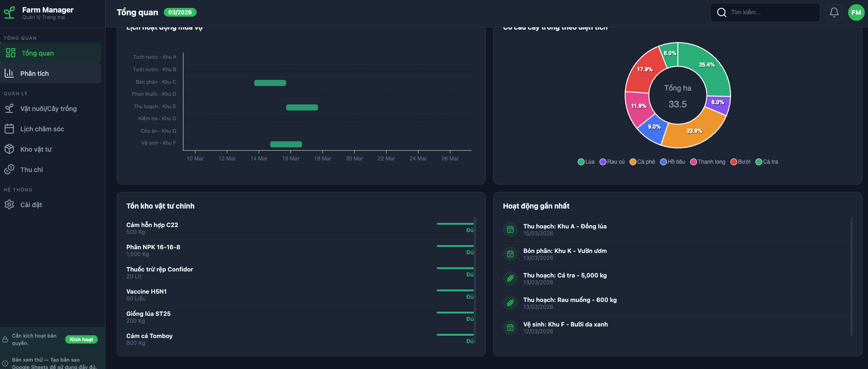Viewport: 868px width, 369px height.
Task: Click the Phân tích bar chart icon
Action: click(9, 74)
